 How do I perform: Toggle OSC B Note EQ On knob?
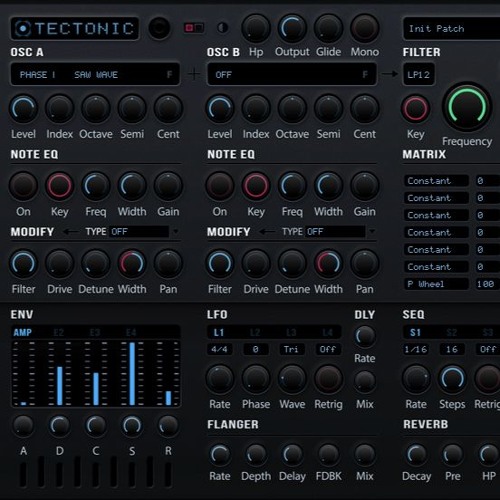[x=220, y=186]
